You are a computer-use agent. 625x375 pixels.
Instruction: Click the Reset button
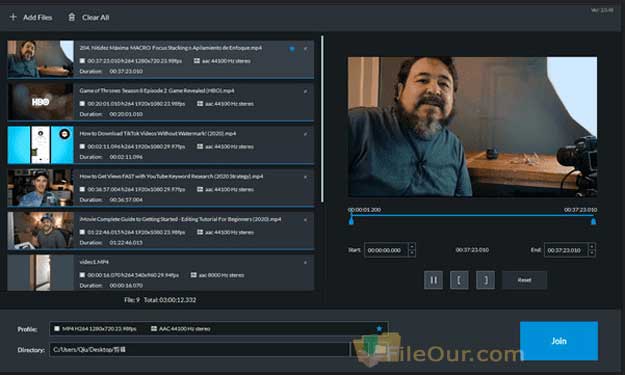tap(525, 280)
